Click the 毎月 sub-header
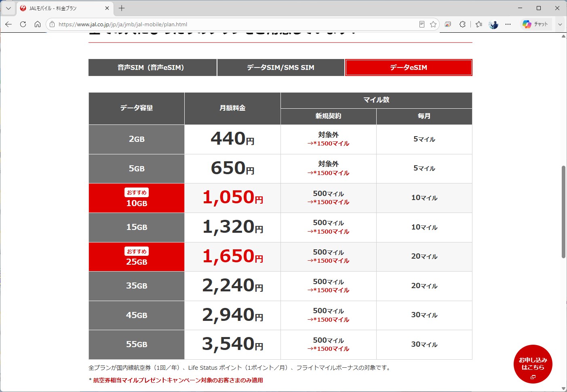Viewport: 567px width, 392px height. pos(424,116)
